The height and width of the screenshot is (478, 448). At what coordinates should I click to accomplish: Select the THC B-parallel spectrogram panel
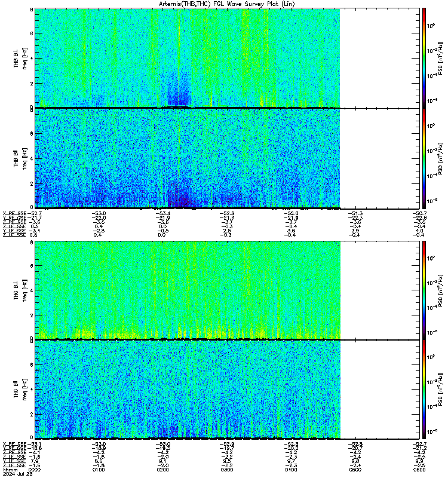click(228, 390)
